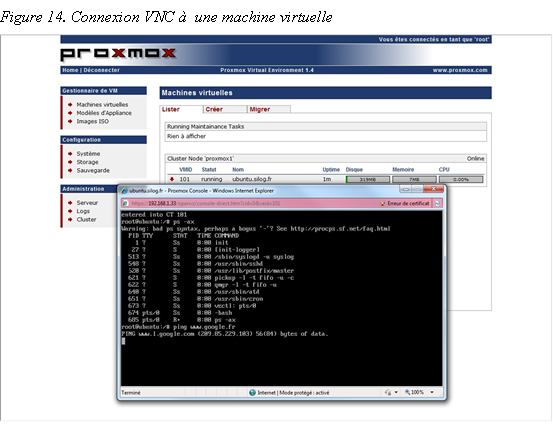
Task: Click the VMID 101 cell
Action: (x=185, y=179)
